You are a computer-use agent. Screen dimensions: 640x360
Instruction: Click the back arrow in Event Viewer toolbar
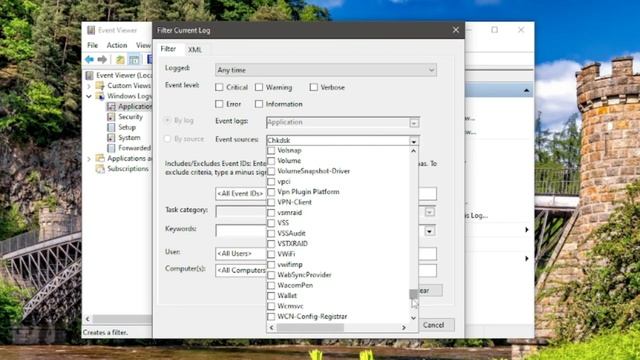click(x=89, y=60)
